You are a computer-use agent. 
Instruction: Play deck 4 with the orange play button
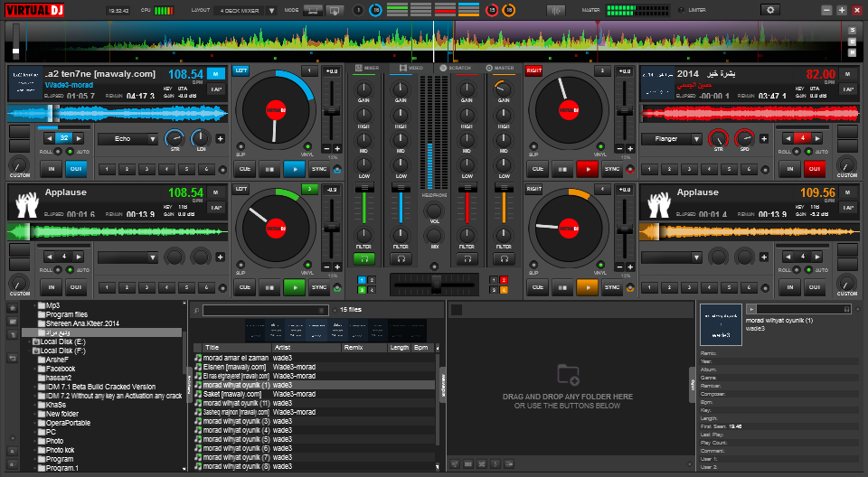[588, 287]
